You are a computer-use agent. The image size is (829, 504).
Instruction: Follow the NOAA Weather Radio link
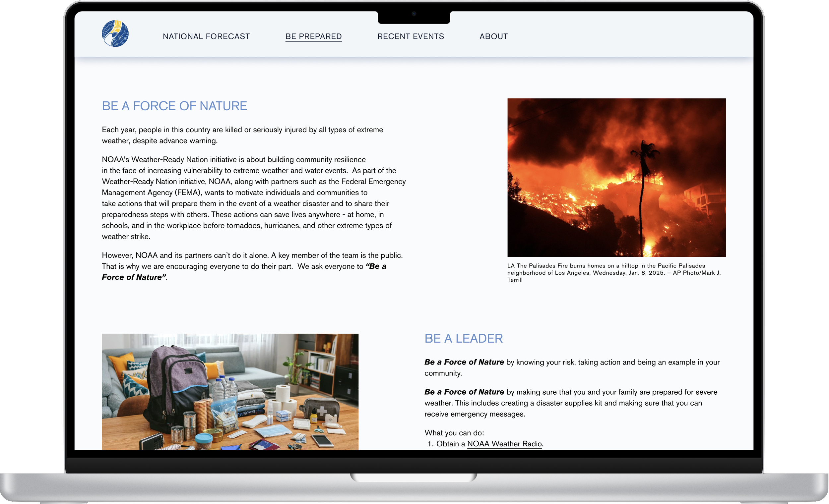tap(504, 443)
